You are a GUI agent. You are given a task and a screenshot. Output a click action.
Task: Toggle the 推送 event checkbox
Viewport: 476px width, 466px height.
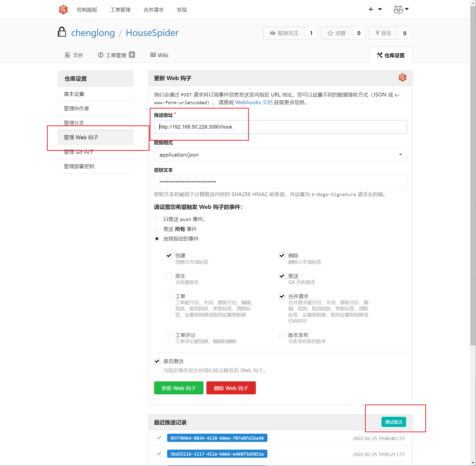pyautogui.click(x=282, y=276)
